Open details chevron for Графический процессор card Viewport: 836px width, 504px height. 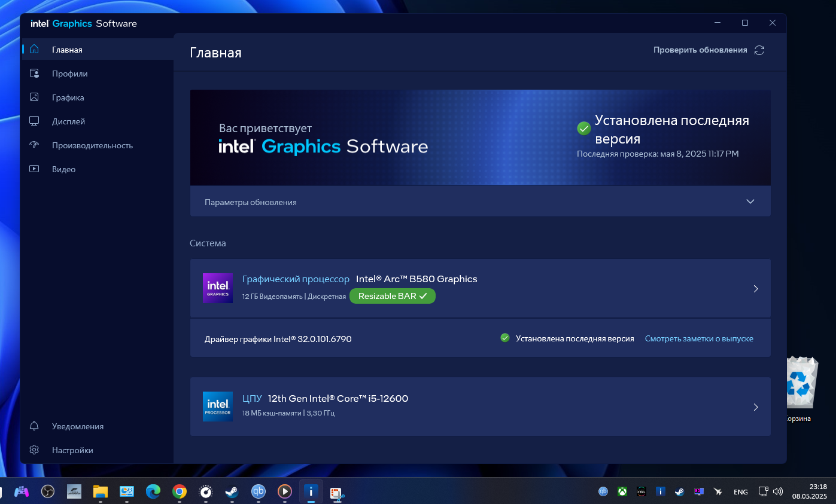(756, 289)
